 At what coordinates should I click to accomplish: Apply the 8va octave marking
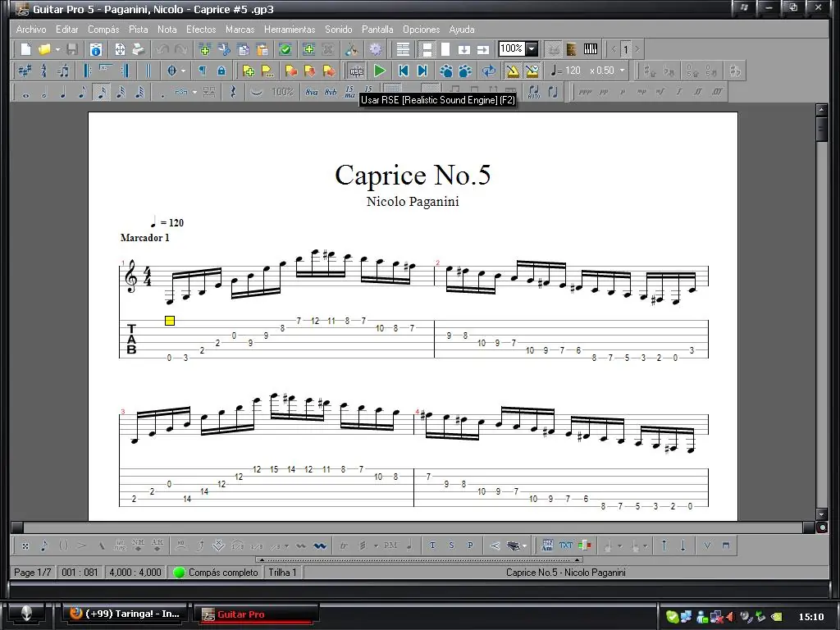(x=311, y=92)
